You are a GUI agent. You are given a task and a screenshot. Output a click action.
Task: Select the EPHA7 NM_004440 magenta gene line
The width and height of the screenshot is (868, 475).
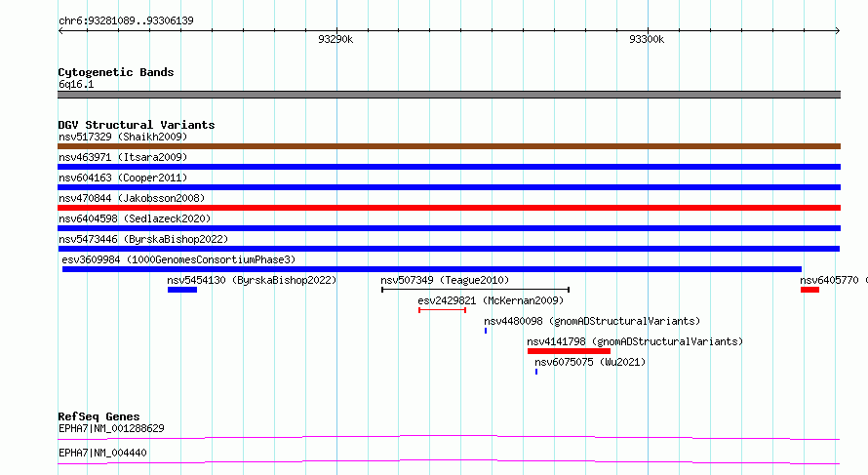coord(449,461)
